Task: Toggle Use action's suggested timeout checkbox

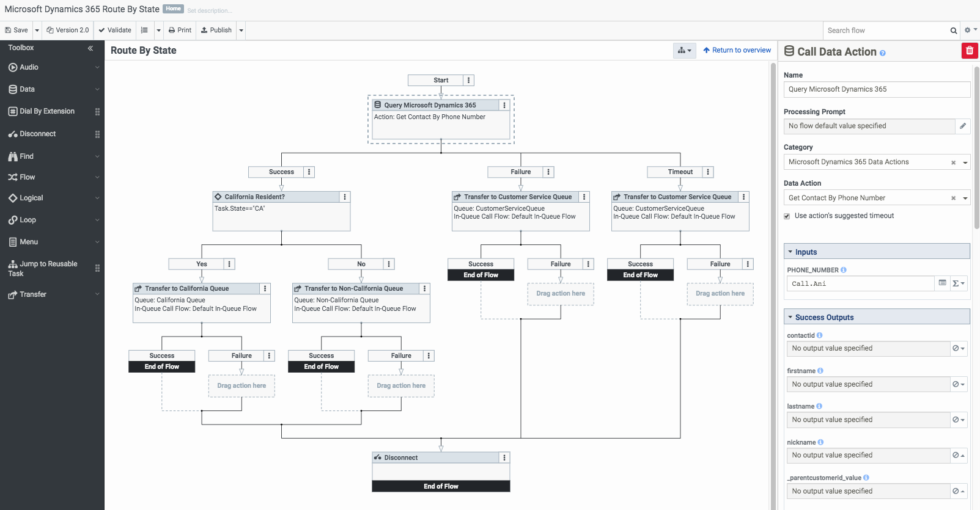Action: click(x=787, y=216)
